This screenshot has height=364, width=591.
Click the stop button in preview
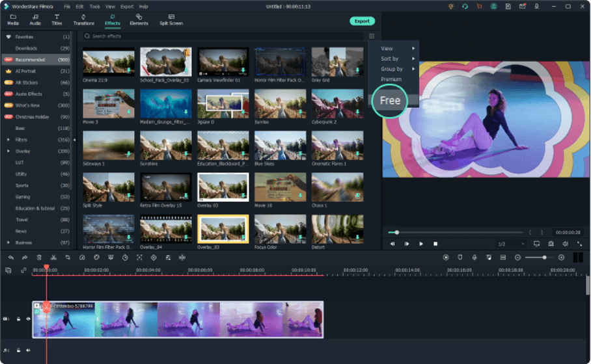click(x=435, y=244)
